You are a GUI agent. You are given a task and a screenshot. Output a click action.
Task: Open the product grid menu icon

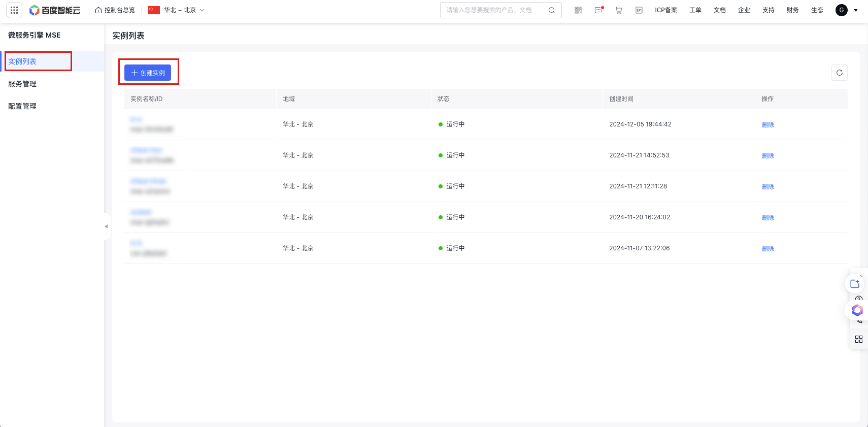[x=14, y=10]
